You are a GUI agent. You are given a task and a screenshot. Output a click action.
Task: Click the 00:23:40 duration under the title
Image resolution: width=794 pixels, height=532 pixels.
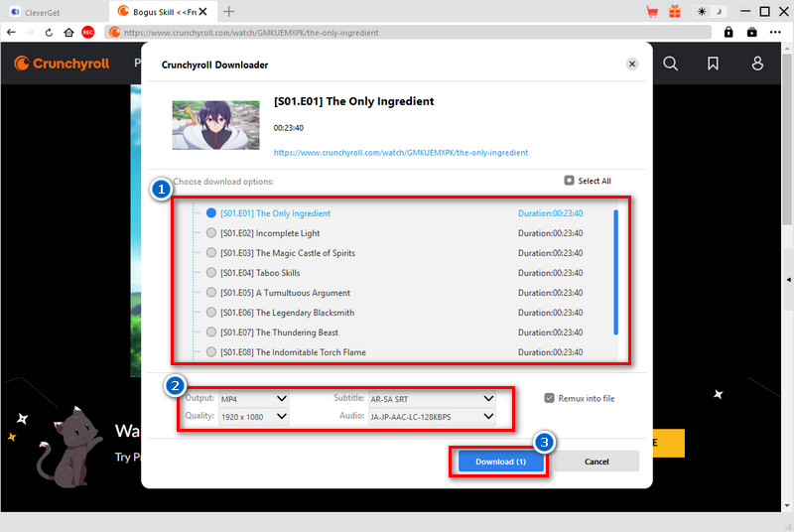point(289,128)
